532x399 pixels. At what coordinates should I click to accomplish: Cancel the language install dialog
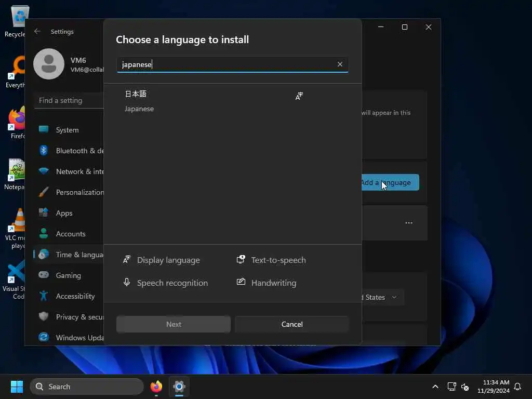(292, 324)
